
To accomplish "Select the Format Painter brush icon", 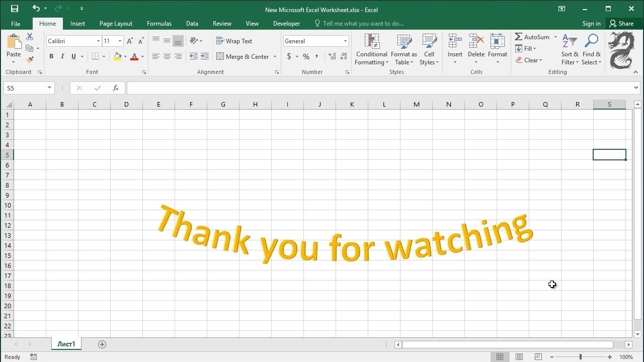I will coord(30,60).
